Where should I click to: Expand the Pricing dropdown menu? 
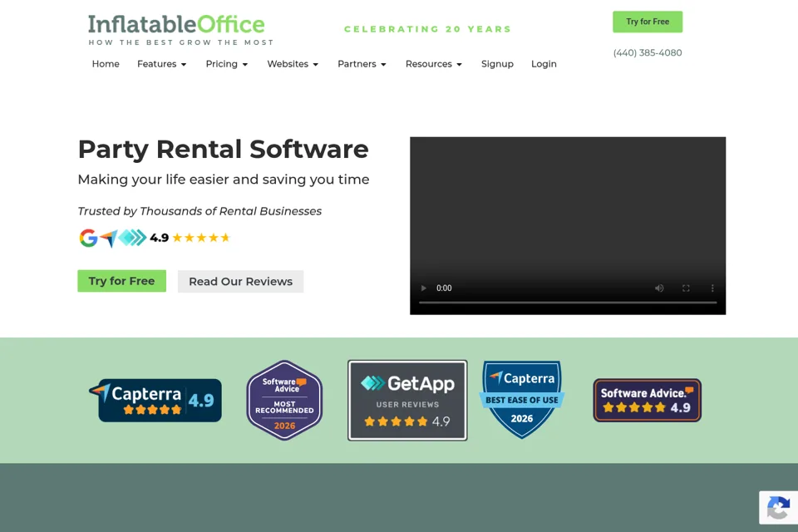[226, 64]
